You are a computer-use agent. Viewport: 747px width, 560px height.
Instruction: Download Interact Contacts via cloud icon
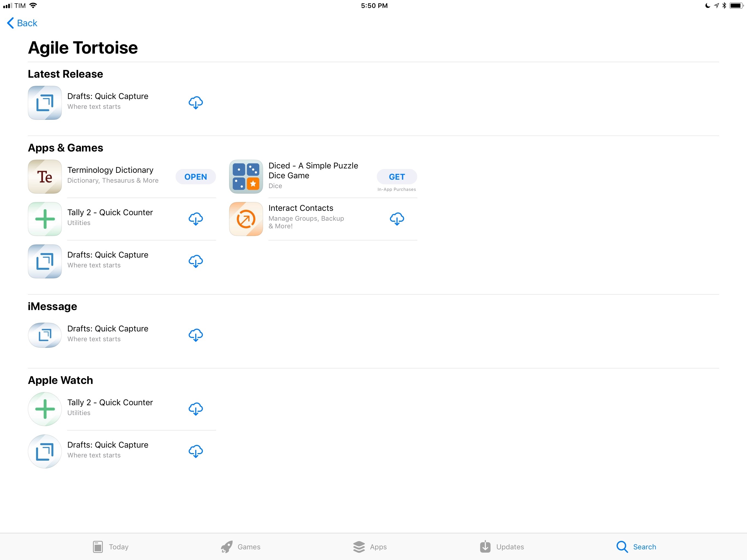[397, 219]
